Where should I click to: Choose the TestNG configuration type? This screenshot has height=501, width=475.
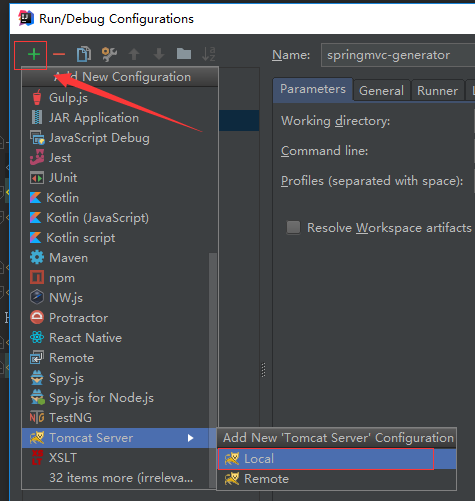[115, 418]
